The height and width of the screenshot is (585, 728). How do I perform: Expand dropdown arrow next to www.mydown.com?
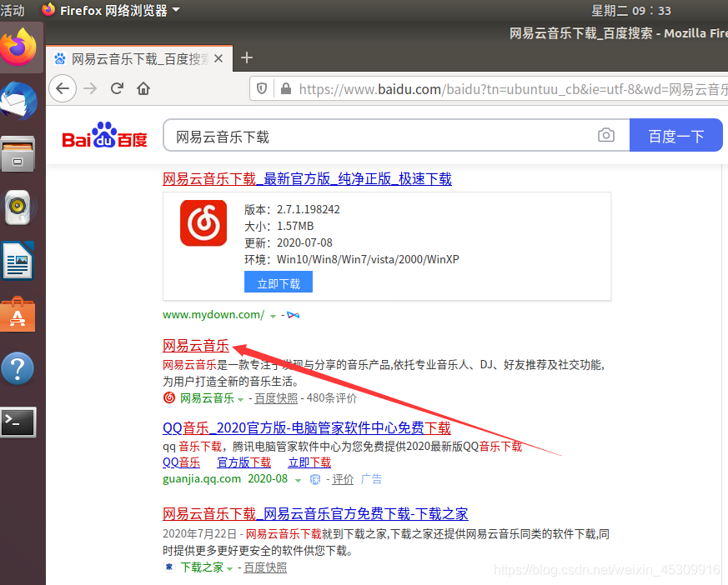273,316
